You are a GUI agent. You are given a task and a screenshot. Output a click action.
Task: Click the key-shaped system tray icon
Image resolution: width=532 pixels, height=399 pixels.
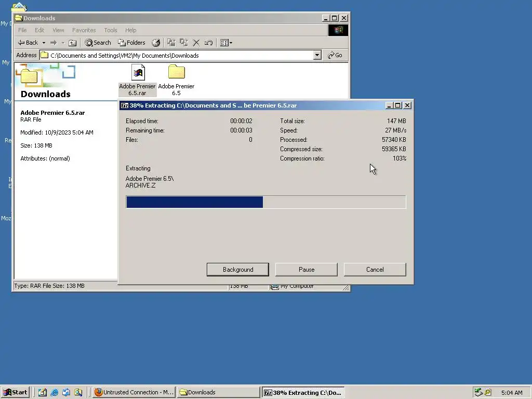point(488,392)
